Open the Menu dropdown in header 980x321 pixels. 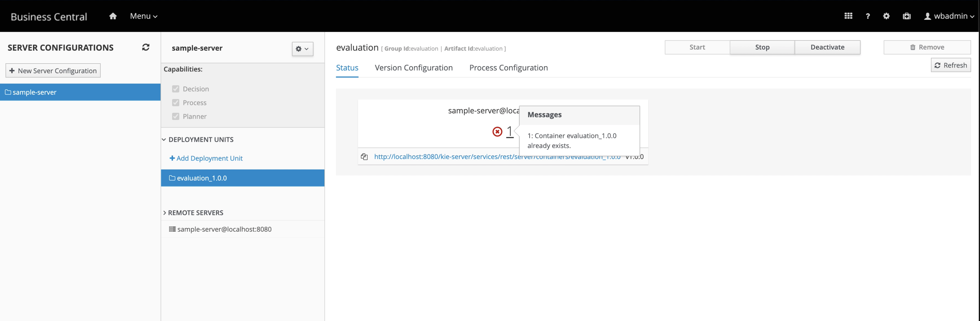click(144, 16)
